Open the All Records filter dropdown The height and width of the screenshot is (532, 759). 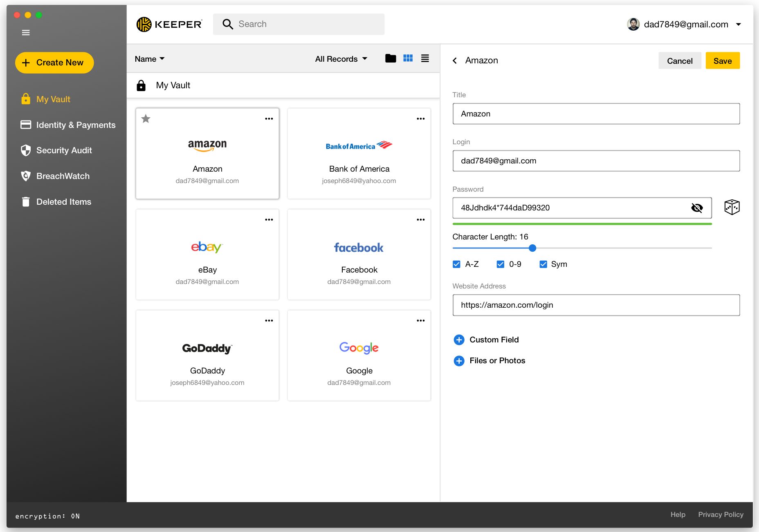click(341, 59)
